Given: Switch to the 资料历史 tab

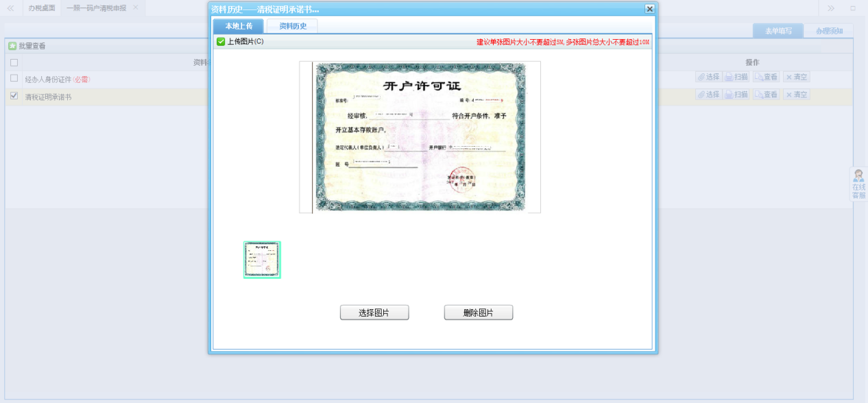Looking at the screenshot, I should coord(293,26).
